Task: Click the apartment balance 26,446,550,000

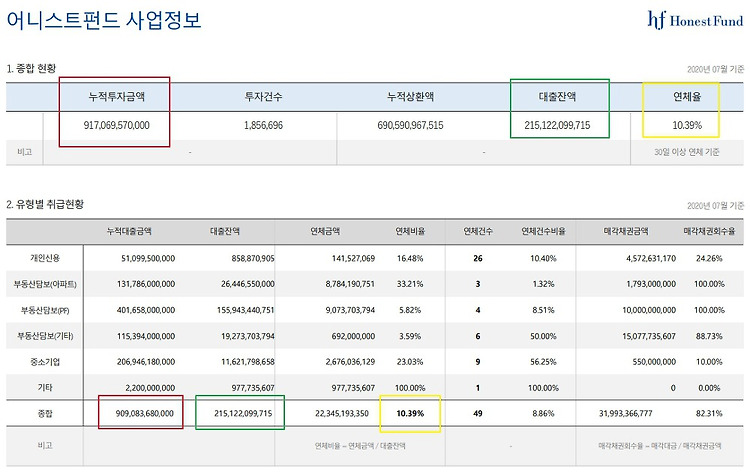Action: click(x=248, y=284)
